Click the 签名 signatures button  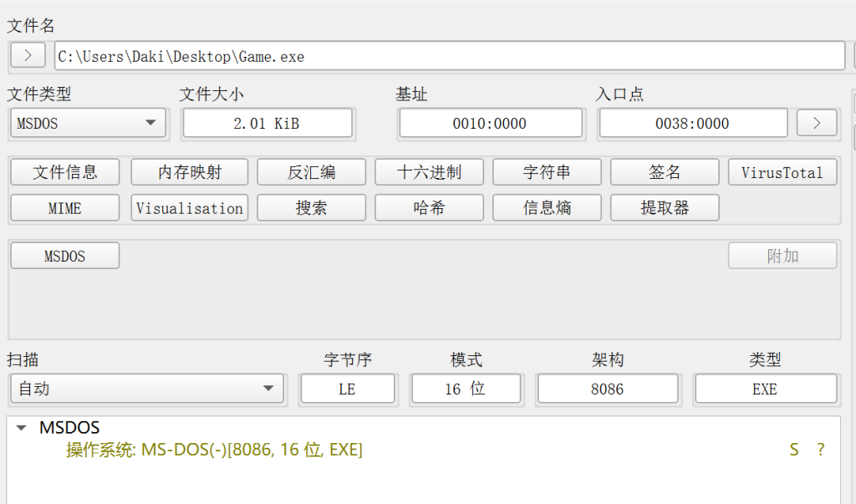(x=665, y=172)
